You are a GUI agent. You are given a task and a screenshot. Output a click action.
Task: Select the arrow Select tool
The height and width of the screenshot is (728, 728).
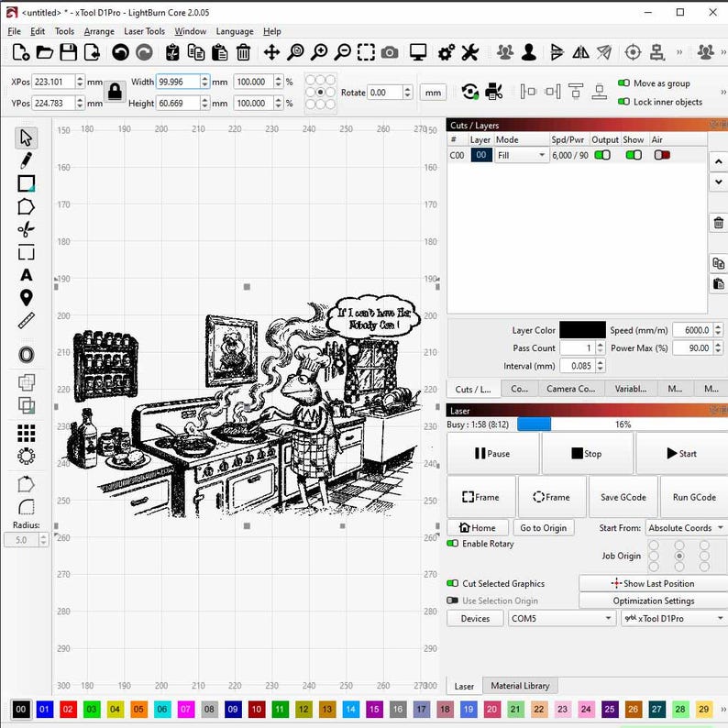coord(26,138)
